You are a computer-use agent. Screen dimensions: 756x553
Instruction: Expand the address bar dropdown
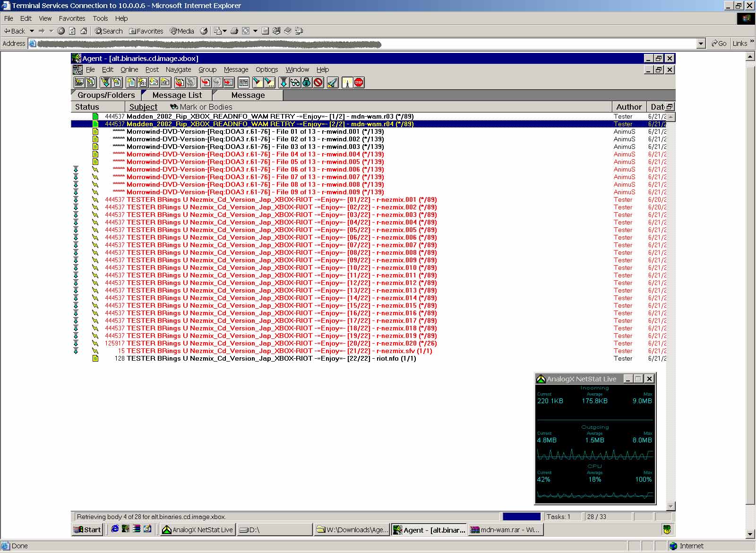coord(701,43)
